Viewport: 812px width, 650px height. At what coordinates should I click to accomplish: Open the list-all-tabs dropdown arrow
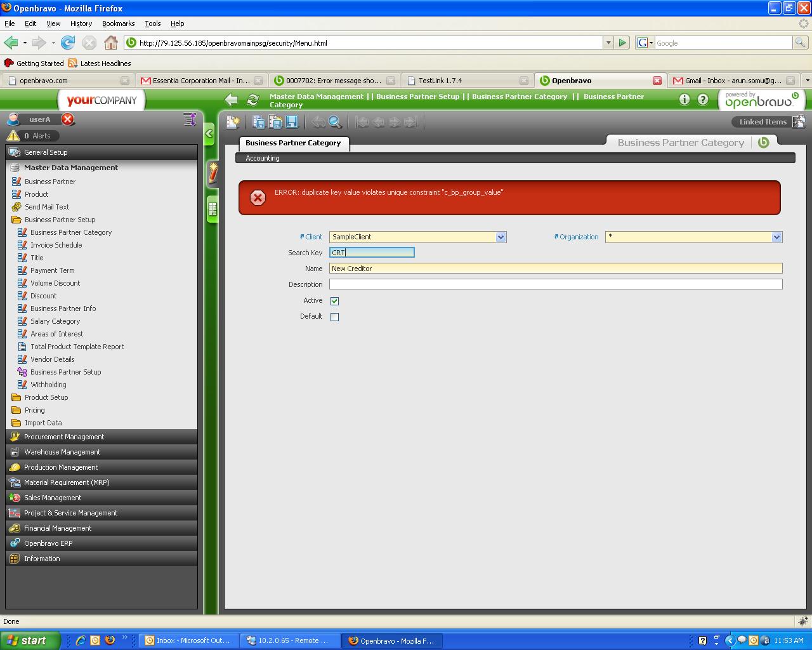click(x=807, y=81)
